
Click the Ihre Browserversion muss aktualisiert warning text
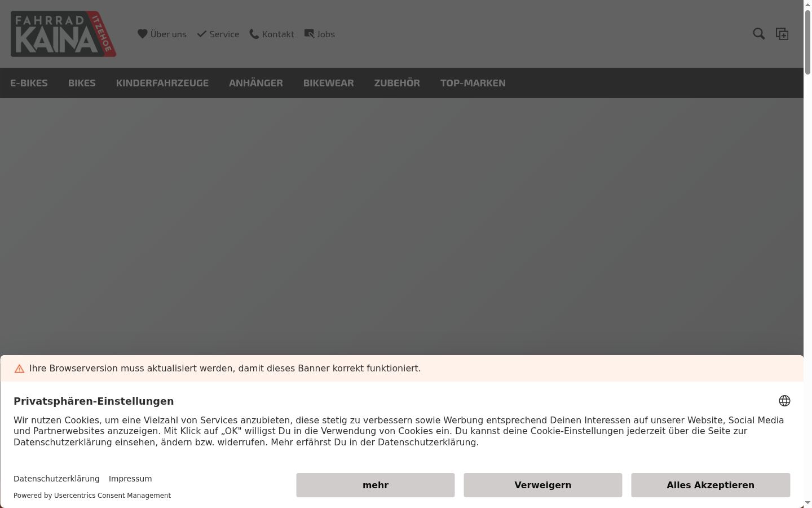click(x=225, y=369)
